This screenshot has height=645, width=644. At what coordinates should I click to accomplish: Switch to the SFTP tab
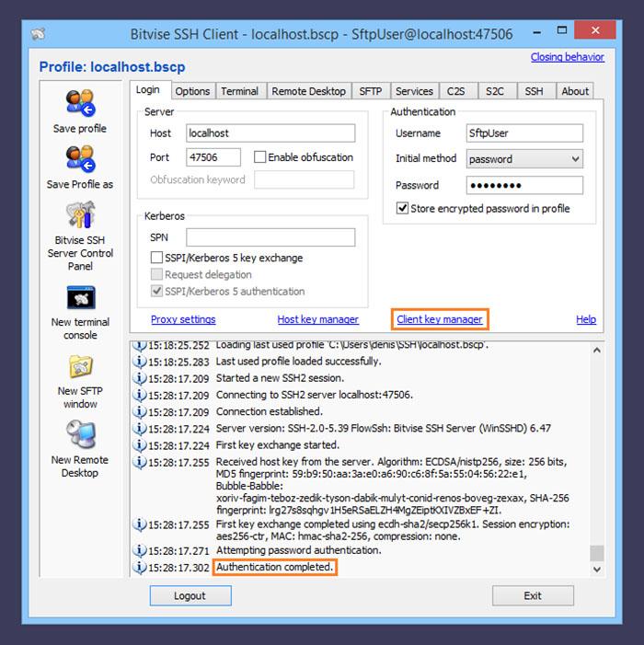(371, 91)
